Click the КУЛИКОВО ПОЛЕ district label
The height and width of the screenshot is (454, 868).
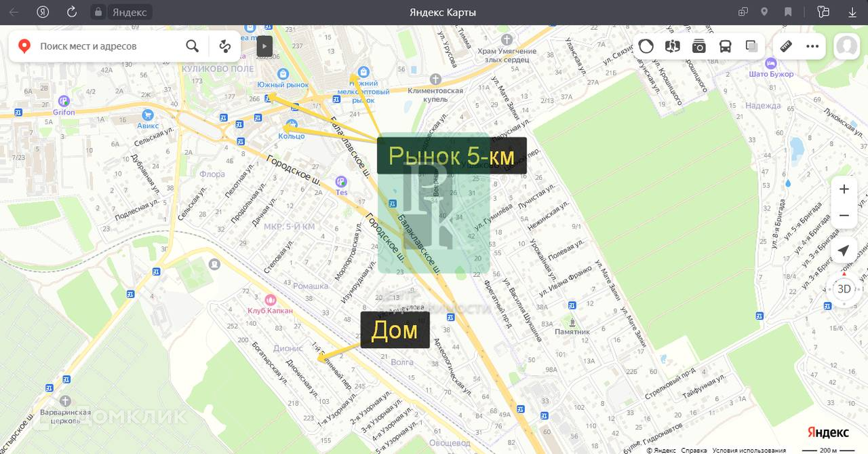click(x=218, y=69)
